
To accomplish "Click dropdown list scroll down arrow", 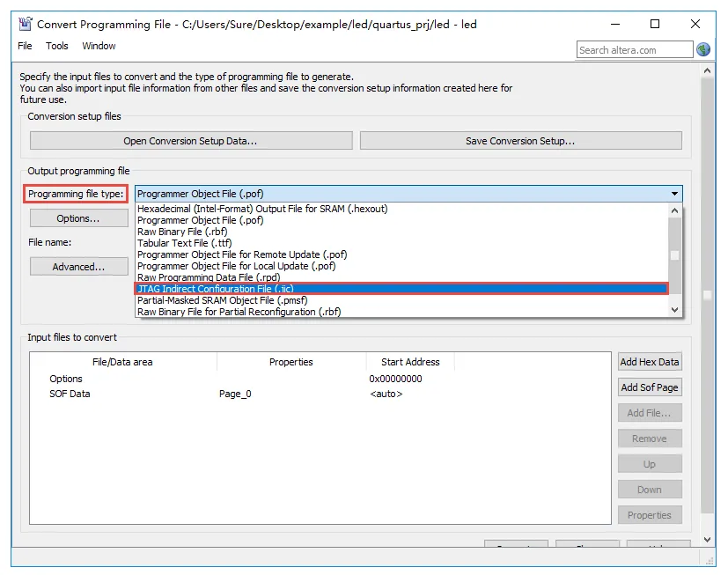I will pos(674,310).
